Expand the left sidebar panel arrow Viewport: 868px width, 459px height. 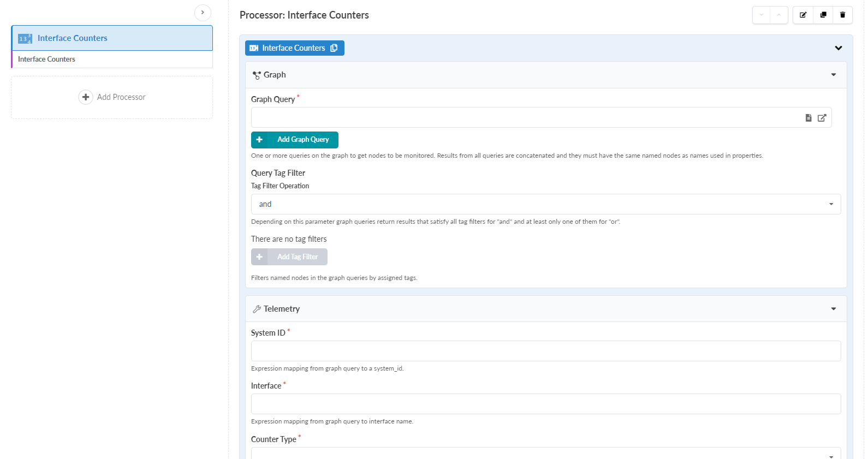[203, 13]
